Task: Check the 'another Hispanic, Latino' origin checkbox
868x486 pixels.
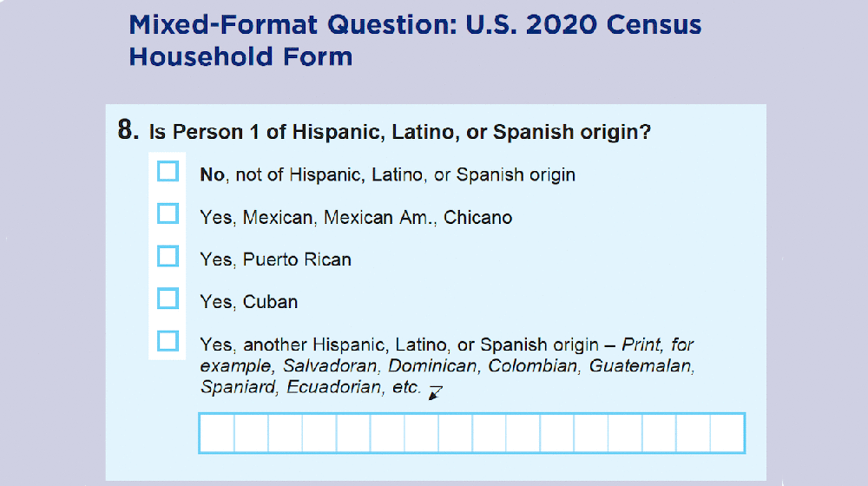Action: [x=168, y=341]
